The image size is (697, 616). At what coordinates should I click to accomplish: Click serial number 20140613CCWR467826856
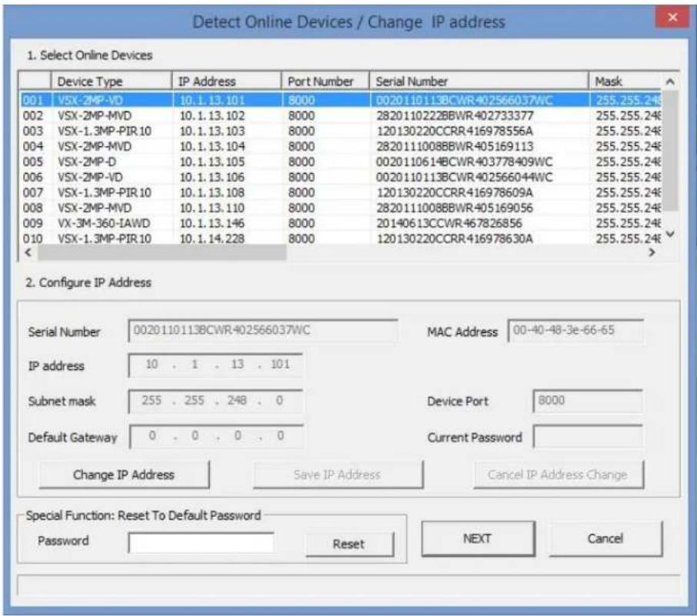tap(449, 223)
